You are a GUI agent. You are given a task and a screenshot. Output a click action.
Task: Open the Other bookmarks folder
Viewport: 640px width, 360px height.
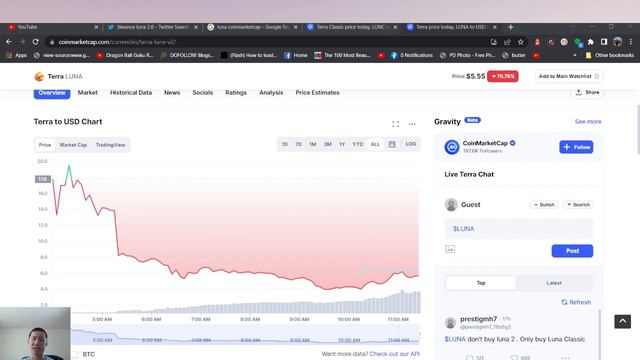(x=610, y=55)
